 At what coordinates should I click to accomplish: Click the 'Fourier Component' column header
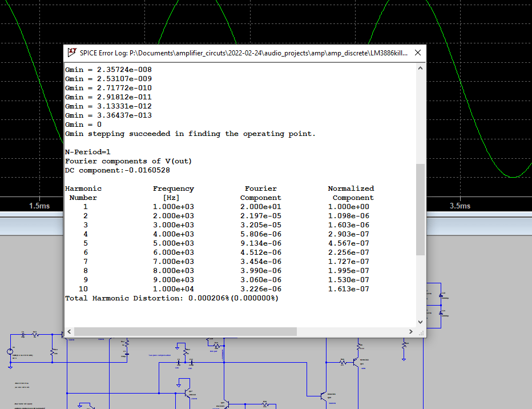coord(260,193)
